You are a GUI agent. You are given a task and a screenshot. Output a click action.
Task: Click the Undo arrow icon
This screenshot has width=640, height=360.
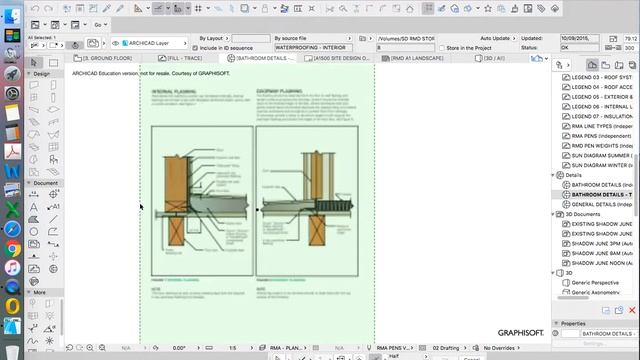click(35, 9)
